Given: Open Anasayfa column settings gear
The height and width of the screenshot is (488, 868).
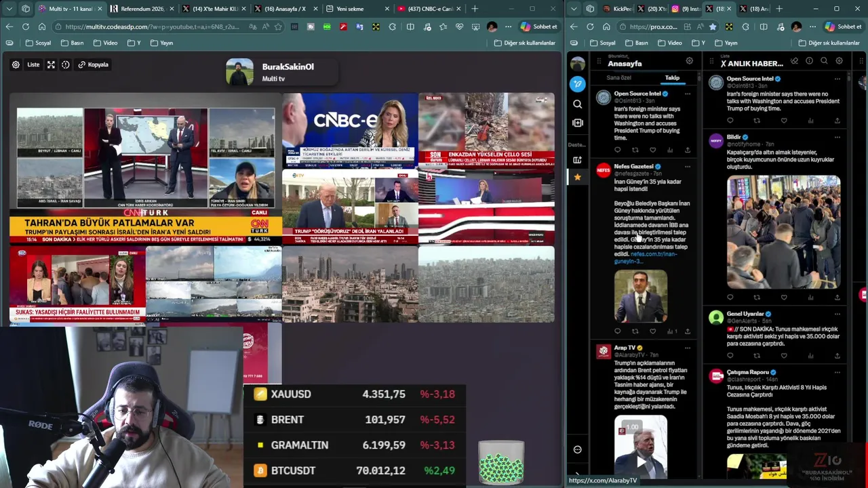Looking at the screenshot, I should coord(690,61).
